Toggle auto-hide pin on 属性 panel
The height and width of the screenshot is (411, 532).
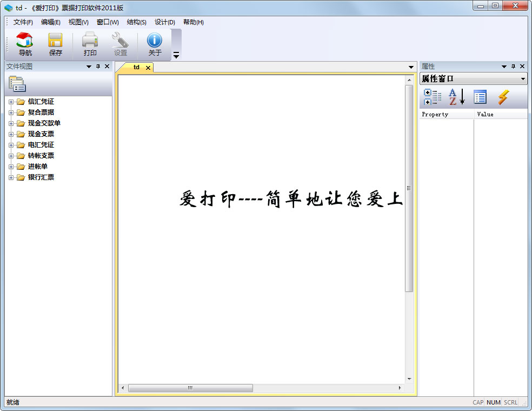point(513,66)
